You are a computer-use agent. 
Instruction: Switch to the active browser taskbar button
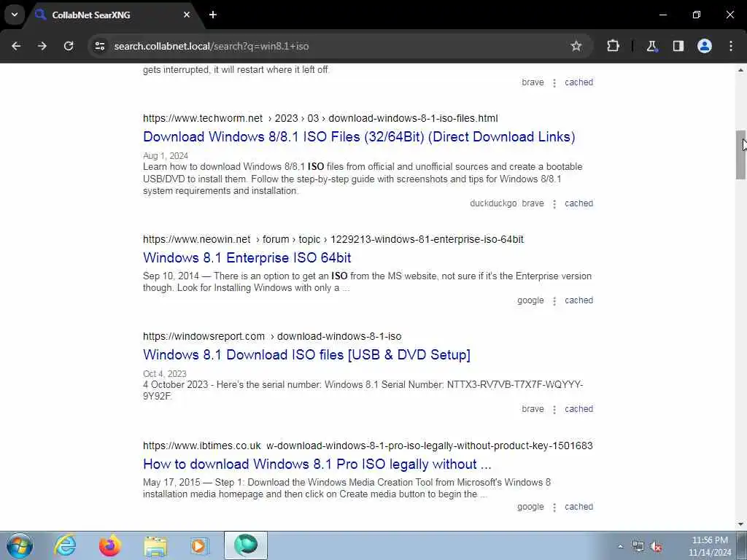[x=246, y=545]
